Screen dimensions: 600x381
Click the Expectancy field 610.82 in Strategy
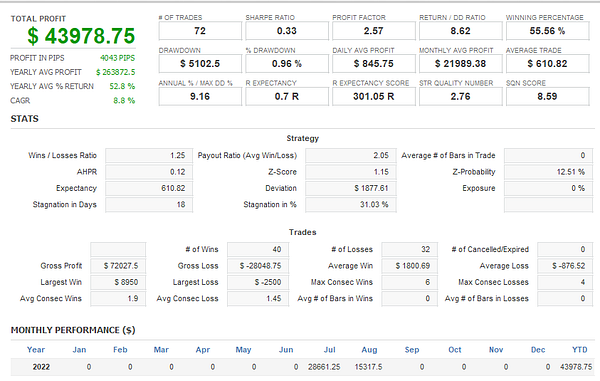tap(149, 189)
